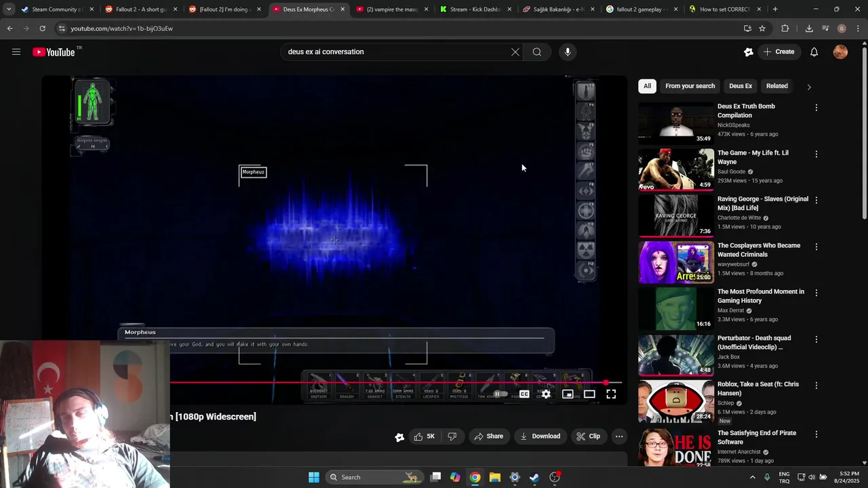This screenshot has height=488, width=868.
Task: Open Copilot from the taskbar
Action: [x=455, y=477]
